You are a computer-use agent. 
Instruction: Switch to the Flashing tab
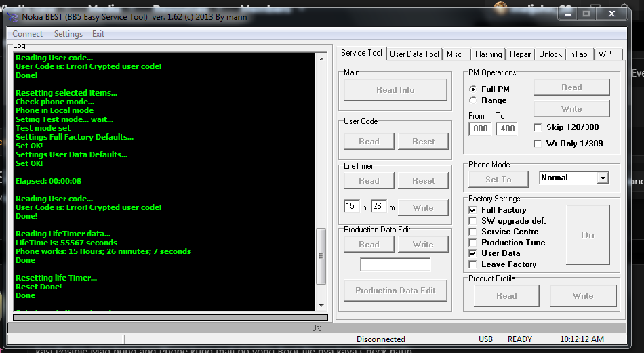point(488,54)
